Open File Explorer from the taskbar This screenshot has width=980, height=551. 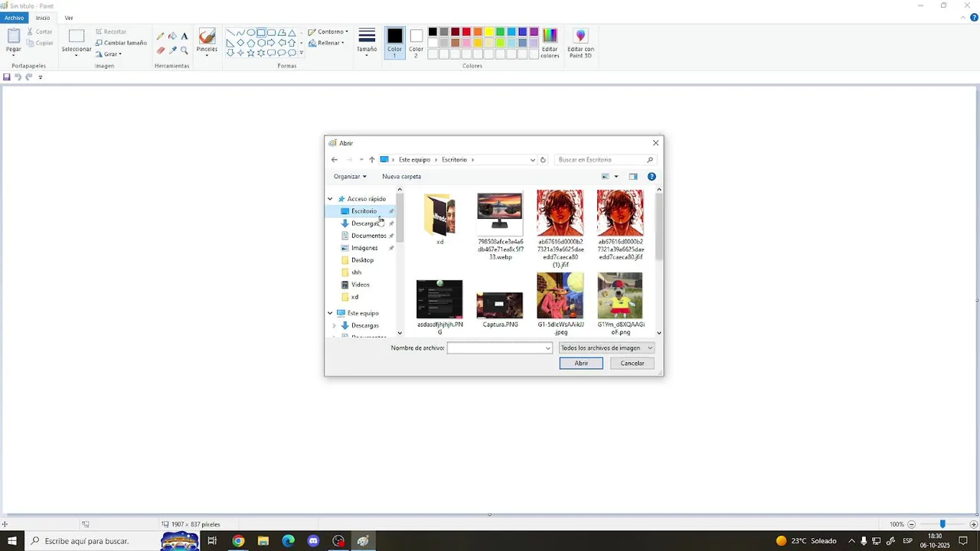263,541
